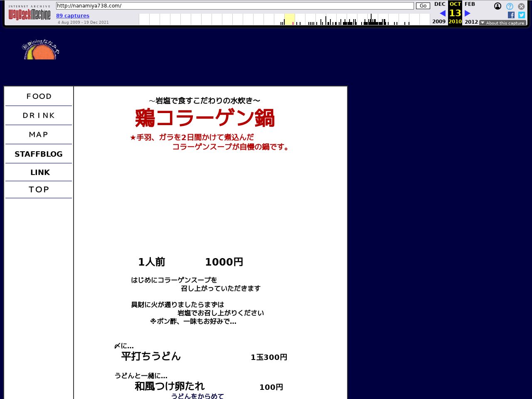Click the Wayback URL input field

235,6
